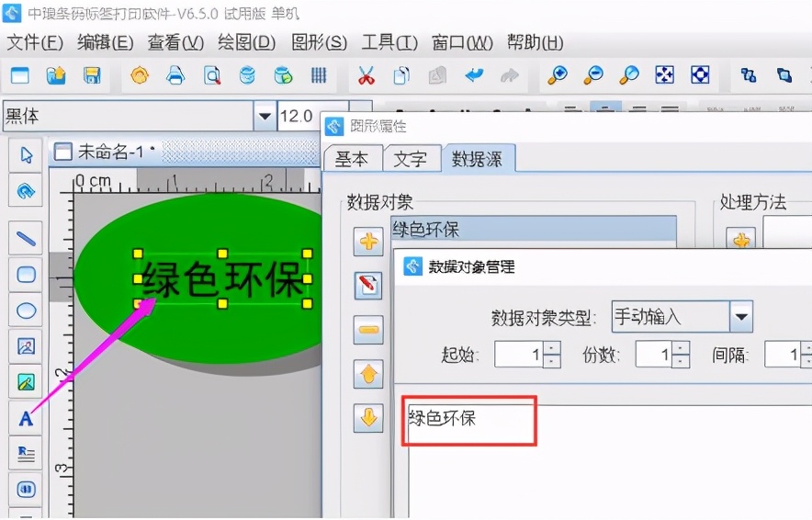Viewport: 812px width, 520px height.
Task: Open the 帮助 menu
Action: point(535,42)
